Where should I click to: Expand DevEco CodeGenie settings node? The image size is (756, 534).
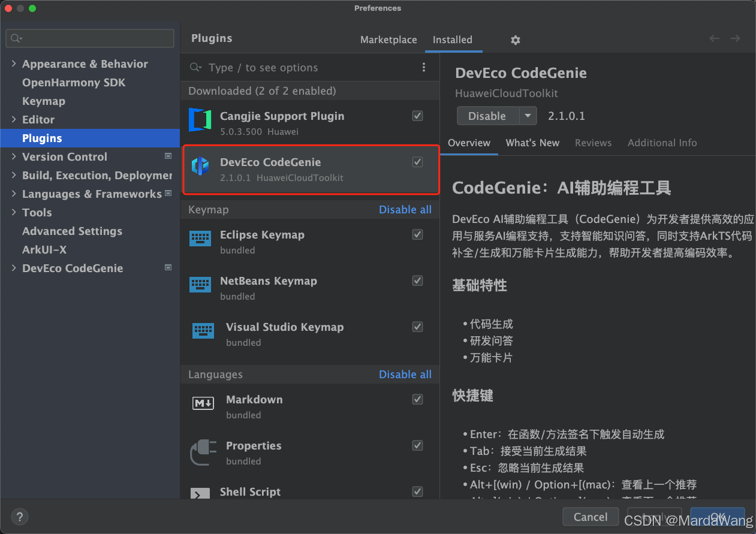[x=14, y=268]
